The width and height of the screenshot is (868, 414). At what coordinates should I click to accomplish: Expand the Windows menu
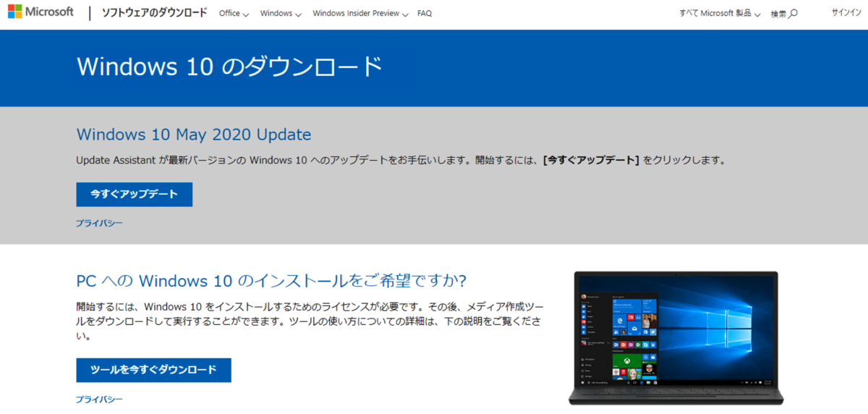[x=281, y=14]
